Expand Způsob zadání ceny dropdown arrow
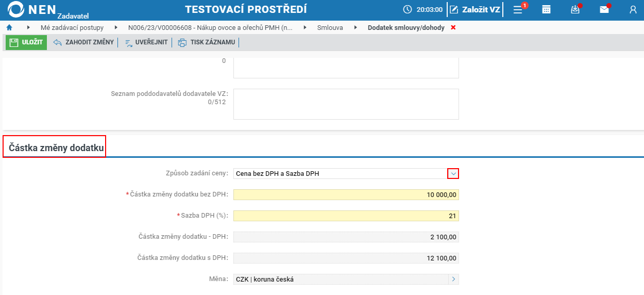The width and height of the screenshot is (644, 295). 453,174
